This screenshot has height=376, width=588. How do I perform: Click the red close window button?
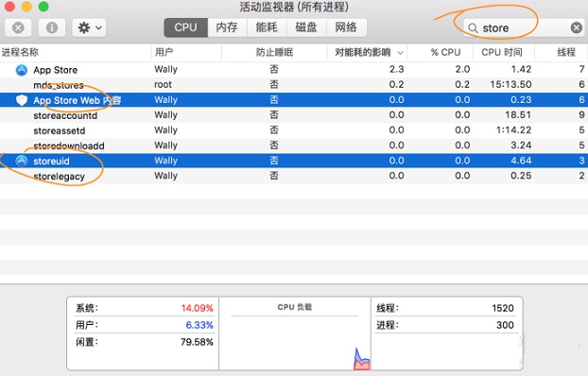pos(9,6)
